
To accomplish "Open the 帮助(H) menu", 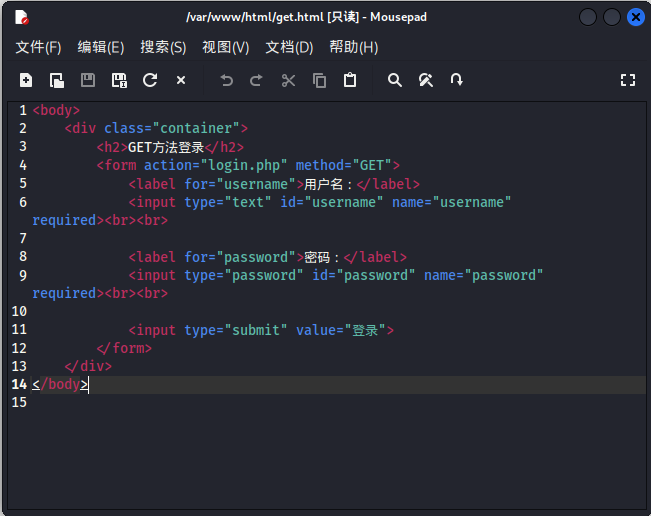I will (x=354, y=47).
